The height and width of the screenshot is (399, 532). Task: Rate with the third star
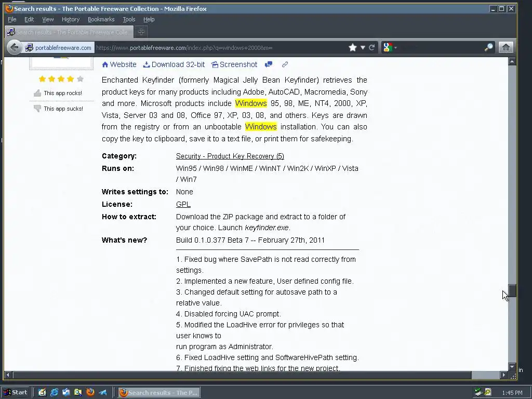(x=61, y=79)
